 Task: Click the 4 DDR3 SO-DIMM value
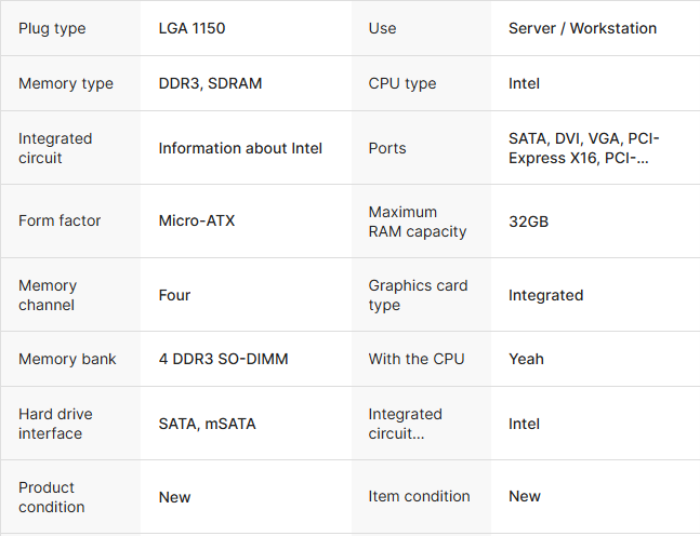(x=223, y=359)
